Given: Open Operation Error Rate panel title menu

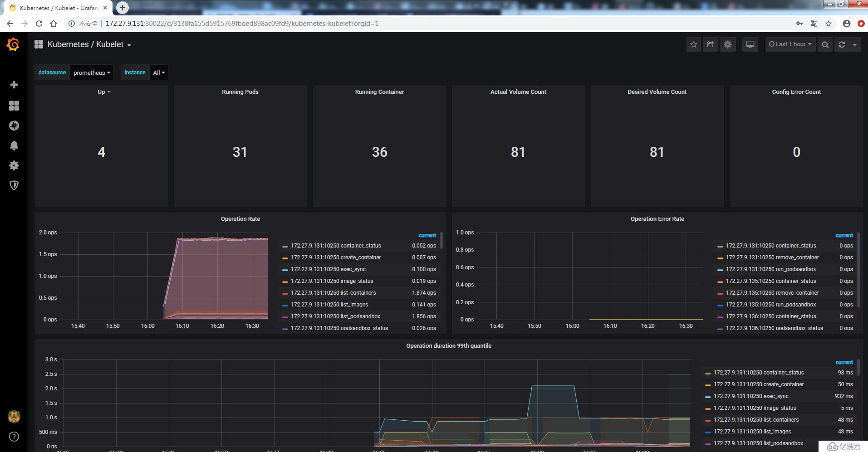Looking at the screenshot, I should tap(657, 219).
